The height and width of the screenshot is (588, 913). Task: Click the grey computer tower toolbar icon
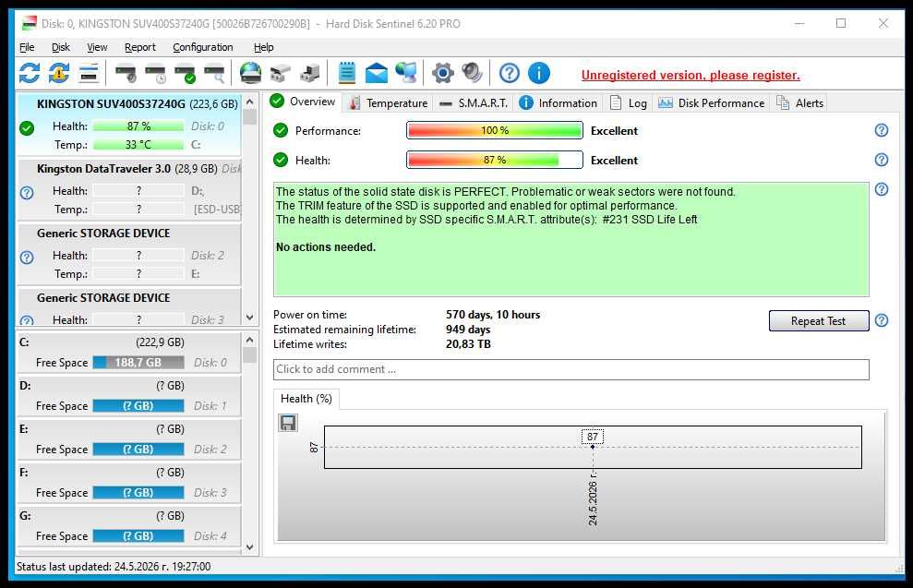coord(310,73)
